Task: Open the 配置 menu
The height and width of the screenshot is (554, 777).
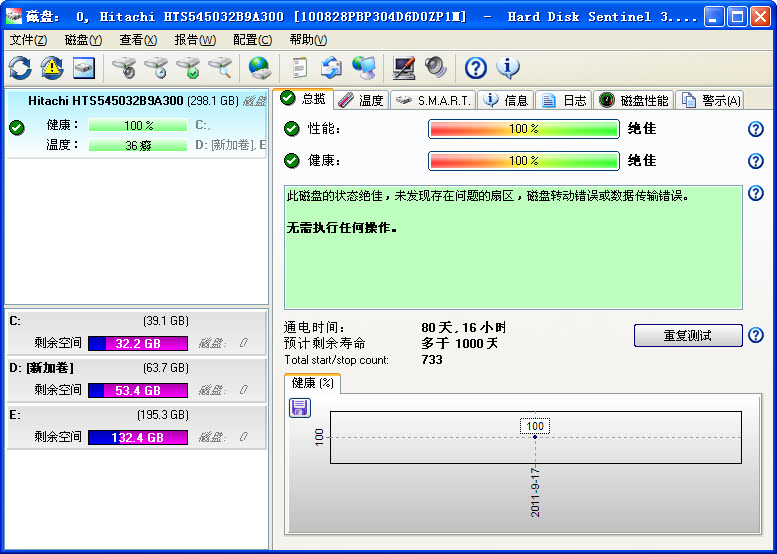Action: click(x=252, y=40)
